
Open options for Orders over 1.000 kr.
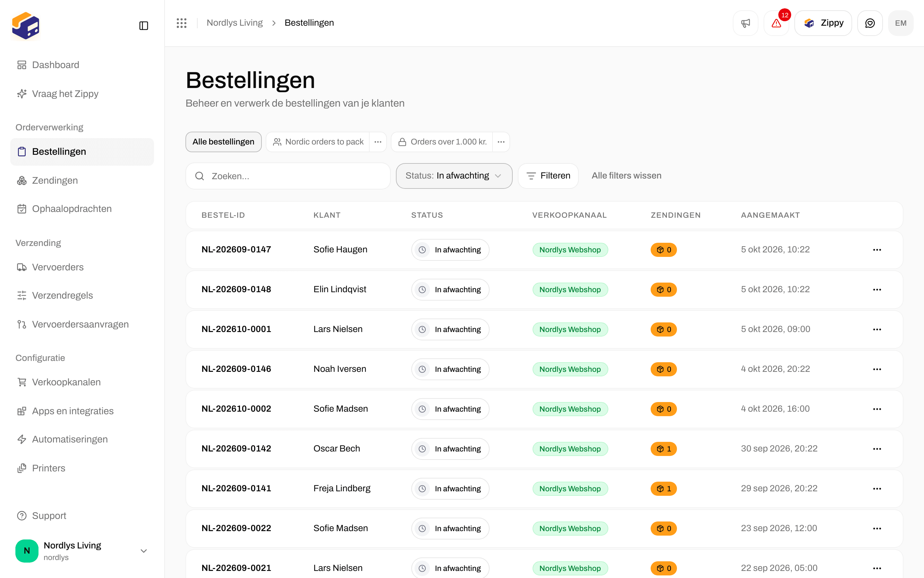[501, 142]
